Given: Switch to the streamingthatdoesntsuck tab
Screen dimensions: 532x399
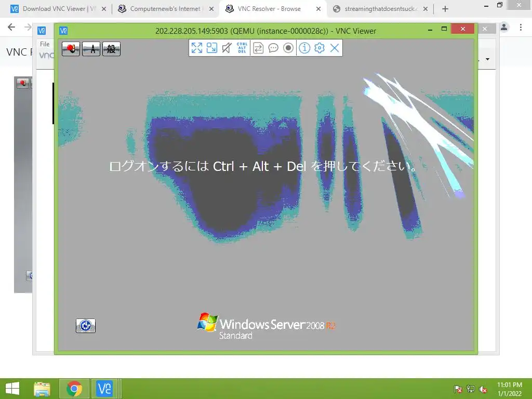Looking at the screenshot, I should [380, 9].
